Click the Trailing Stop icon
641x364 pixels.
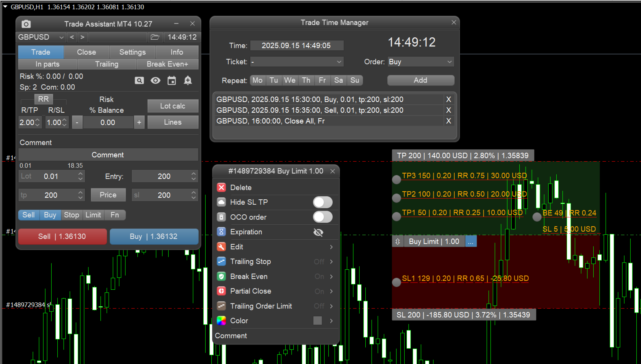(221, 261)
